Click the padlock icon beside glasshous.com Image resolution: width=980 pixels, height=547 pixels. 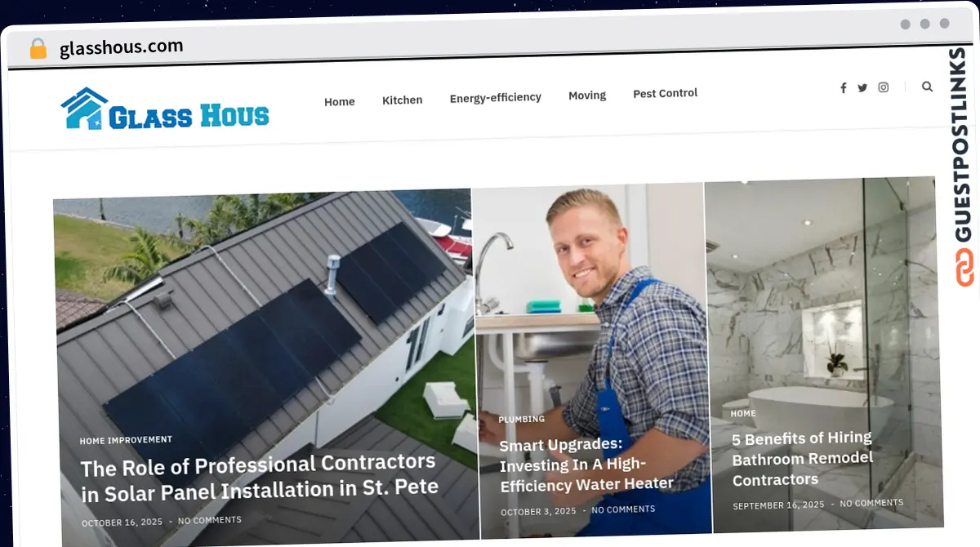pyautogui.click(x=38, y=49)
